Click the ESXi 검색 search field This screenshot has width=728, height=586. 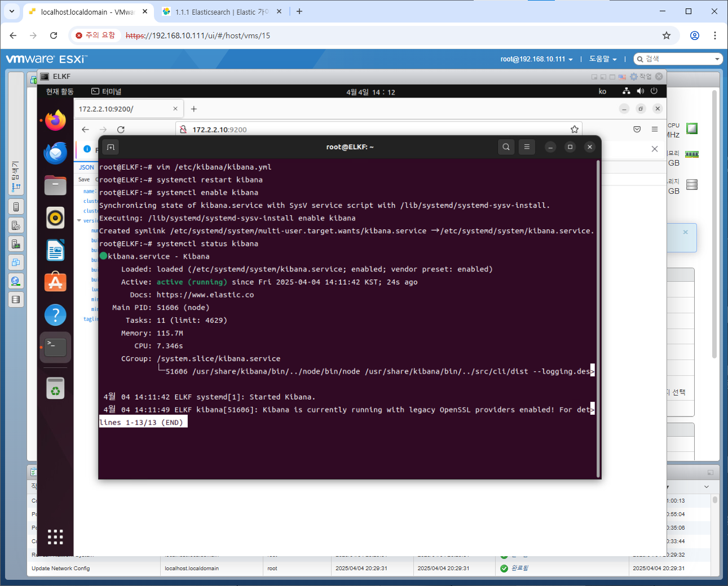678,59
